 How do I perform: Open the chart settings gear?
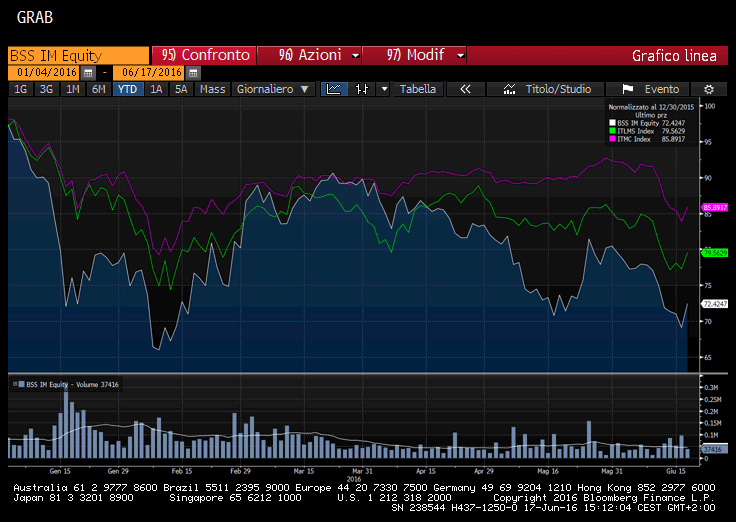708,89
